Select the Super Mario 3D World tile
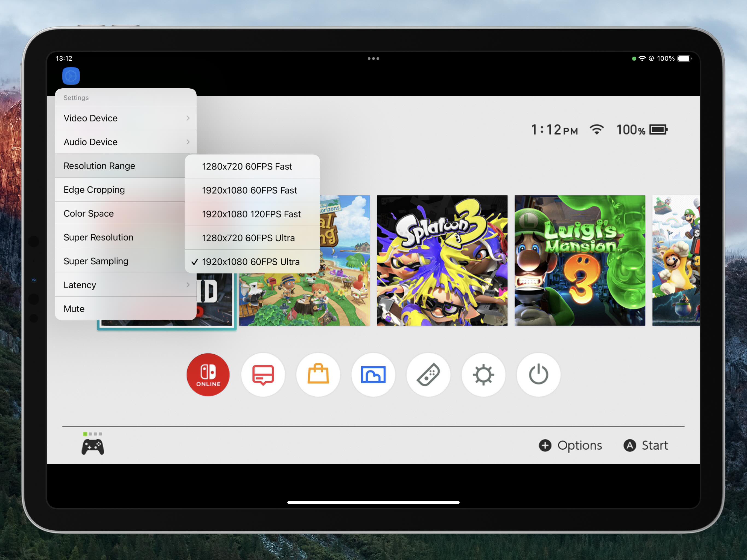 coord(676,260)
